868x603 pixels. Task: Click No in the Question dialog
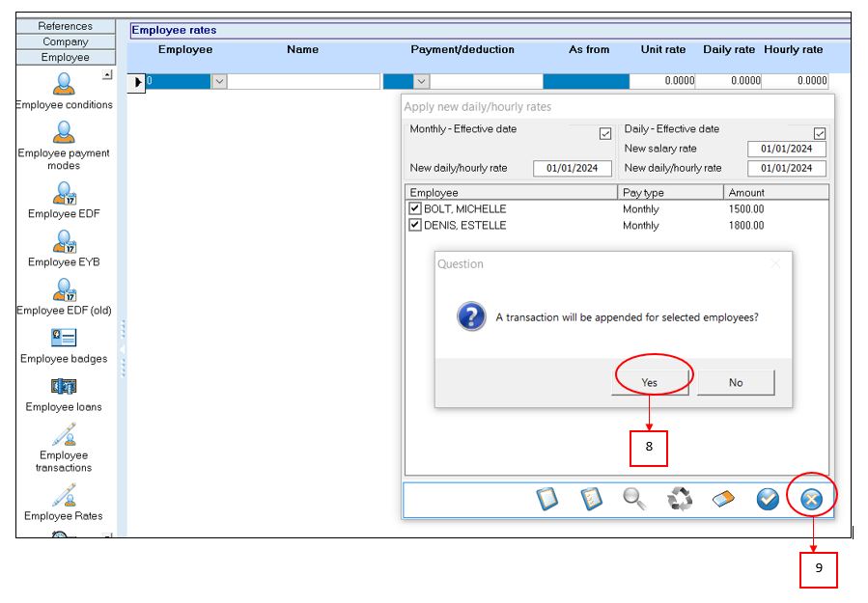(736, 382)
